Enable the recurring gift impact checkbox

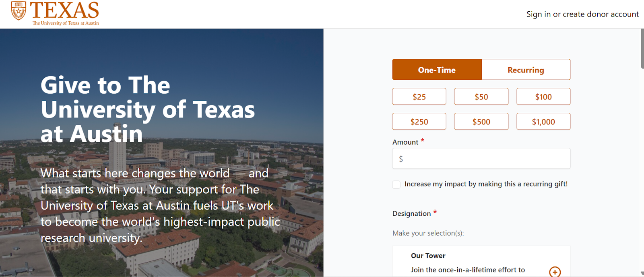tap(396, 184)
